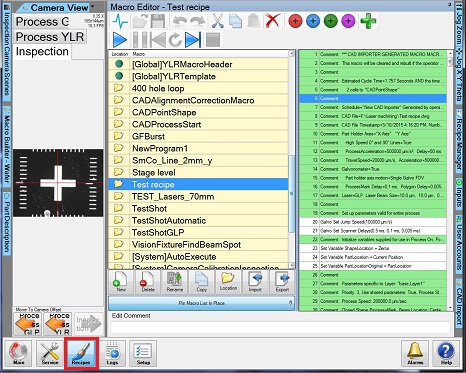Click the scissors cut icon
Screen dimensions: 466x373
click(x=217, y=21)
